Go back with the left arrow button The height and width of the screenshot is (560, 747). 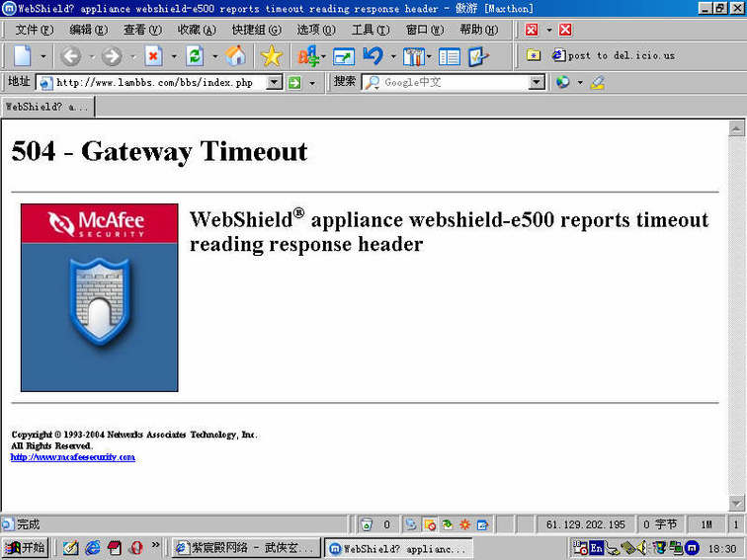[70, 56]
